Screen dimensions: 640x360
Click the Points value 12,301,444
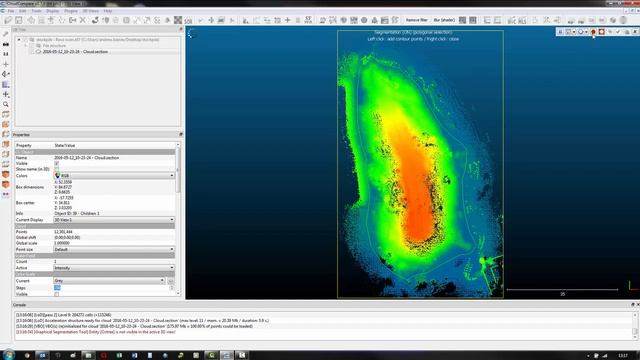click(x=63, y=232)
